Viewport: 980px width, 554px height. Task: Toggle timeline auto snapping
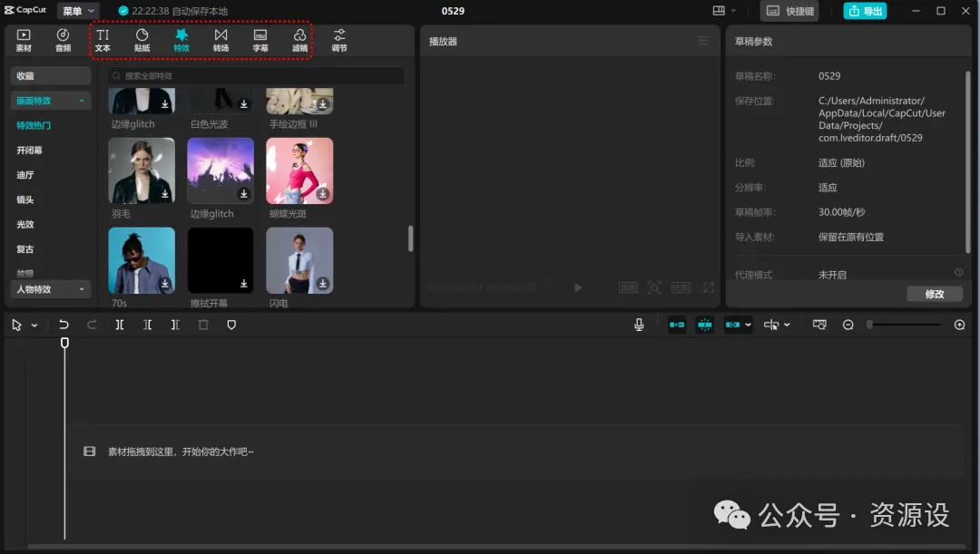tap(704, 325)
